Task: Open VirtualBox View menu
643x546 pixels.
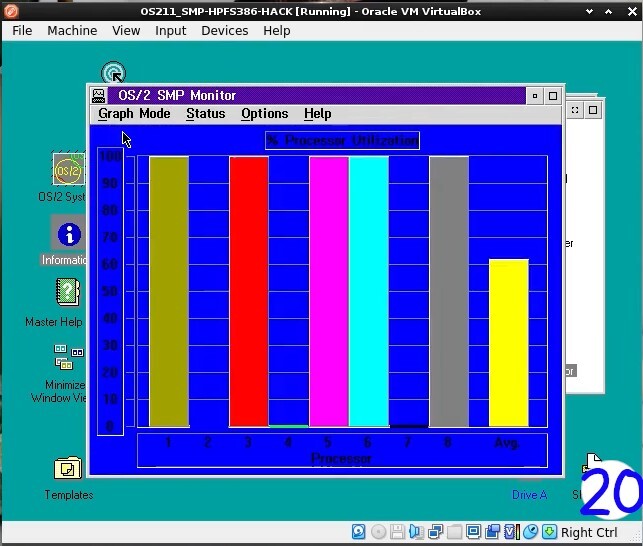Action: 126,31
